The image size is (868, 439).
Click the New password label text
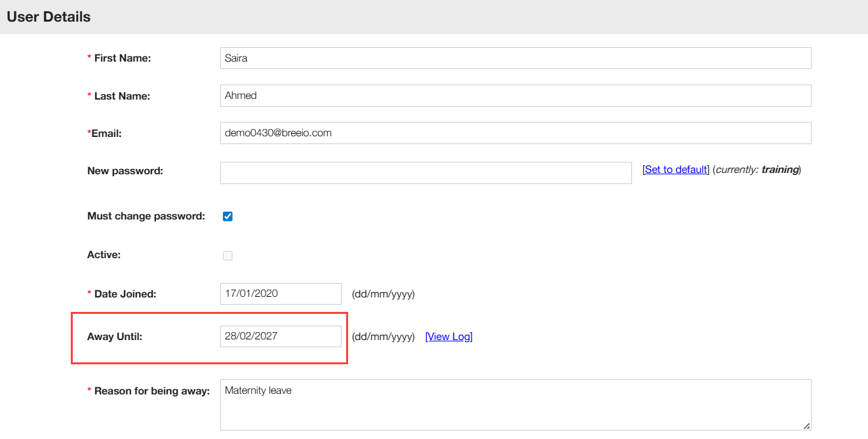[125, 171]
